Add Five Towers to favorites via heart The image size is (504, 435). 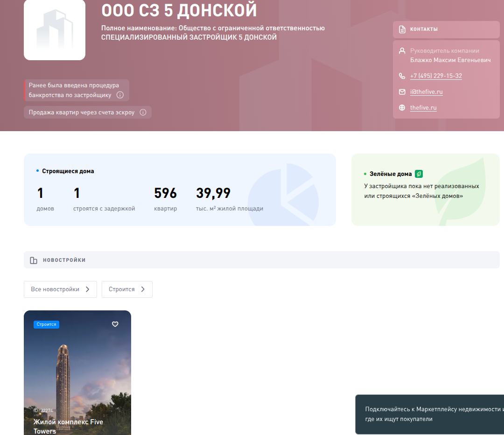click(115, 324)
